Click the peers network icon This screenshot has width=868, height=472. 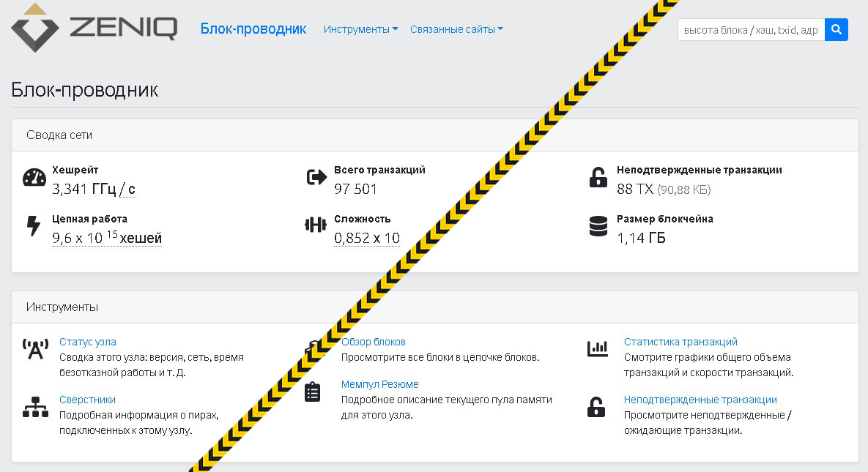pos(35,407)
